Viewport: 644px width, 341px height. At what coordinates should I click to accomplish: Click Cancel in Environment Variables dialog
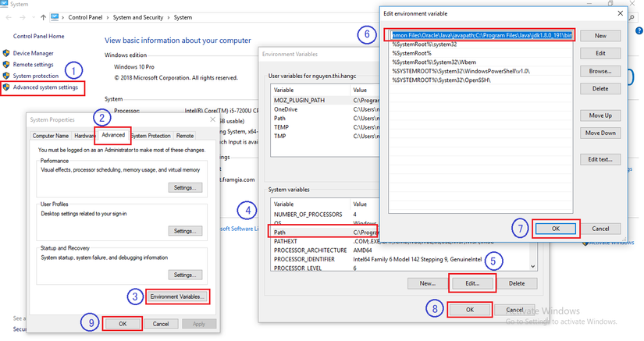point(515,310)
